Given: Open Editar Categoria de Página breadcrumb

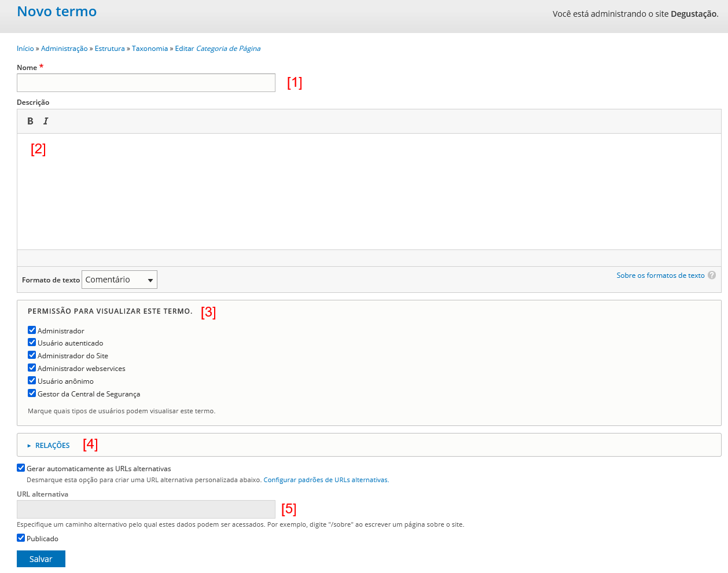Looking at the screenshot, I should click(x=218, y=49).
